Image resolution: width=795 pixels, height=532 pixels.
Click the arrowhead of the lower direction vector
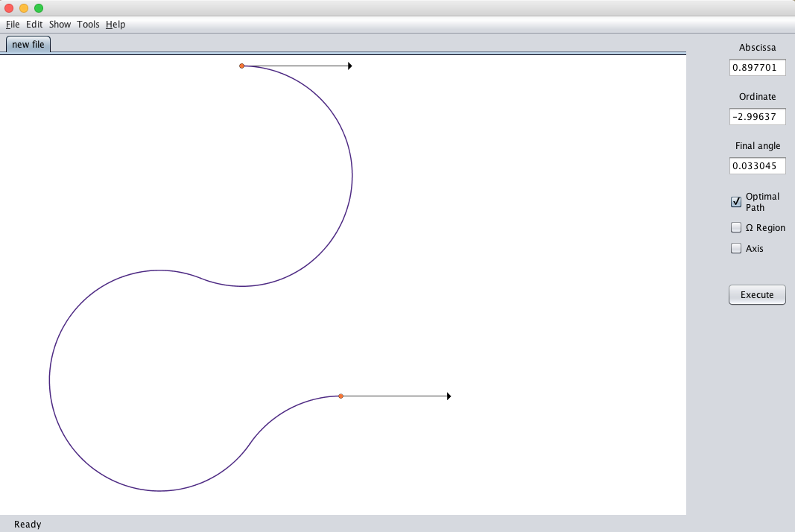[x=449, y=396]
